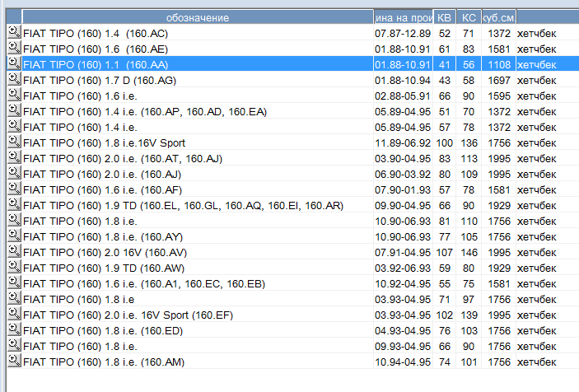Click the magnifier icon on the highlighted 1.1 (160.AA) row
The height and width of the screenshot is (392, 579).
[x=13, y=63]
